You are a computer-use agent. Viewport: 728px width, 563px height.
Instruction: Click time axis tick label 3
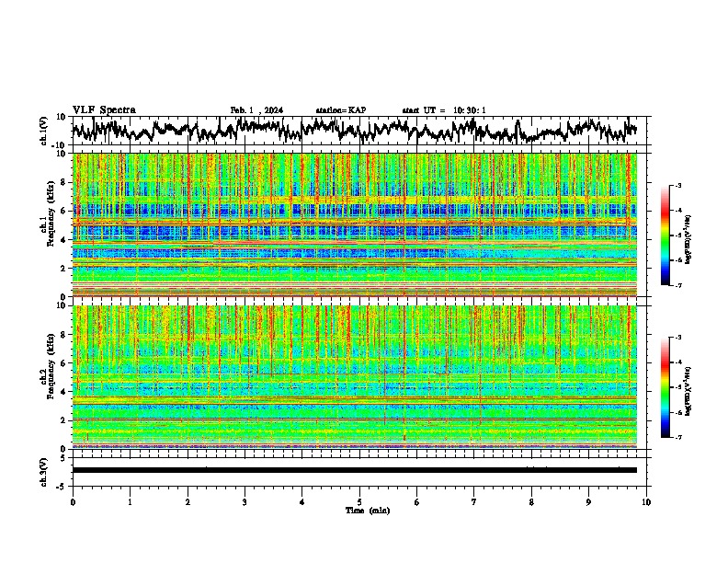pos(245,502)
